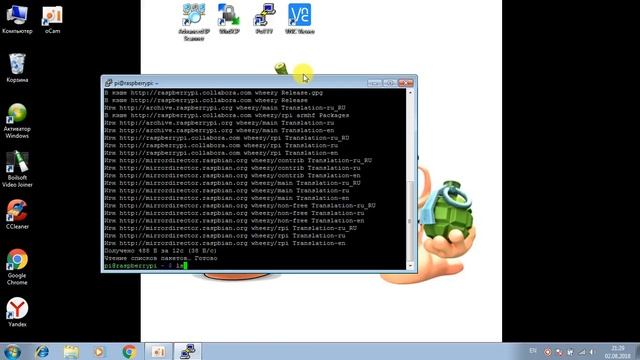Switch to PuTTY taskbar button
The height and width of the screenshot is (360, 640).
coord(188,351)
